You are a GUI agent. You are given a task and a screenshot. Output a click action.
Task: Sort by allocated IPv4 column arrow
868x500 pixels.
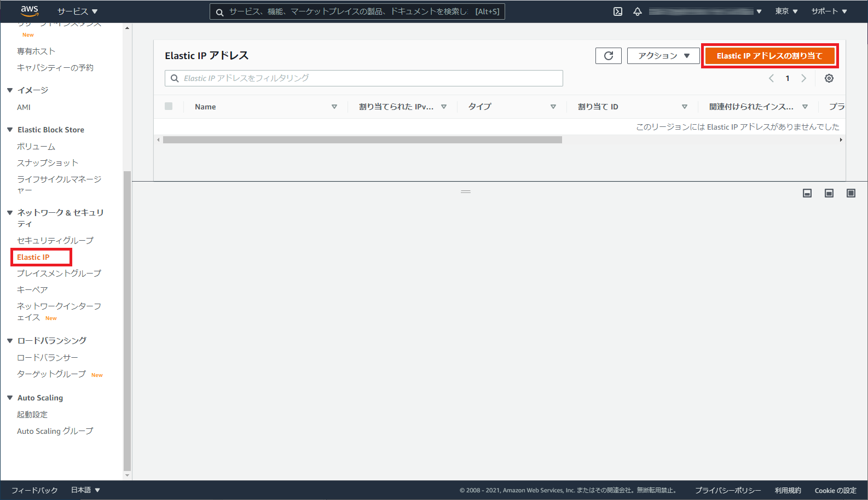(x=444, y=107)
